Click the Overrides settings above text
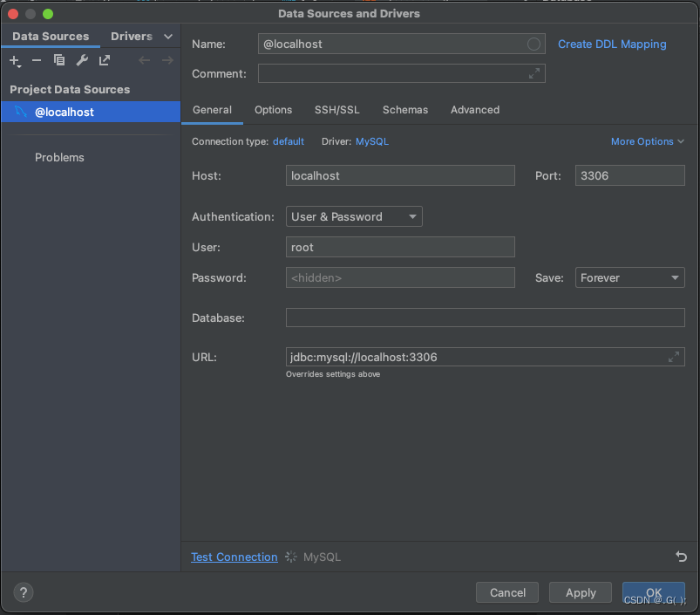The width and height of the screenshot is (700, 615). coord(333,374)
